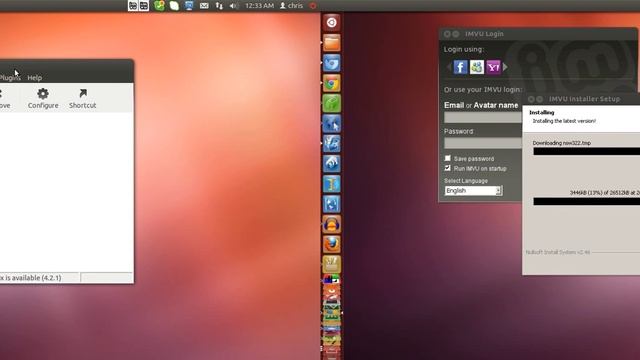
Task: Log in with the Facebook icon
Action: coord(460,67)
